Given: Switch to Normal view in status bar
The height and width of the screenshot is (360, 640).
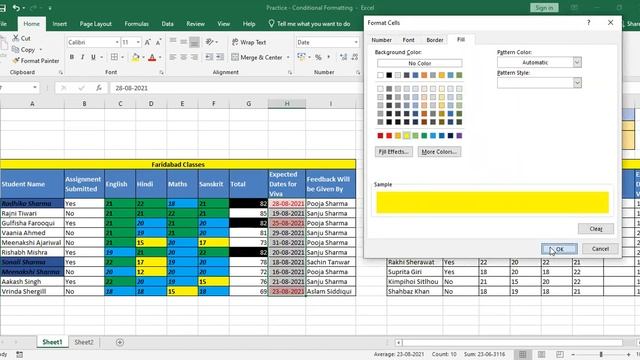Looking at the screenshot, I should point(522,354).
